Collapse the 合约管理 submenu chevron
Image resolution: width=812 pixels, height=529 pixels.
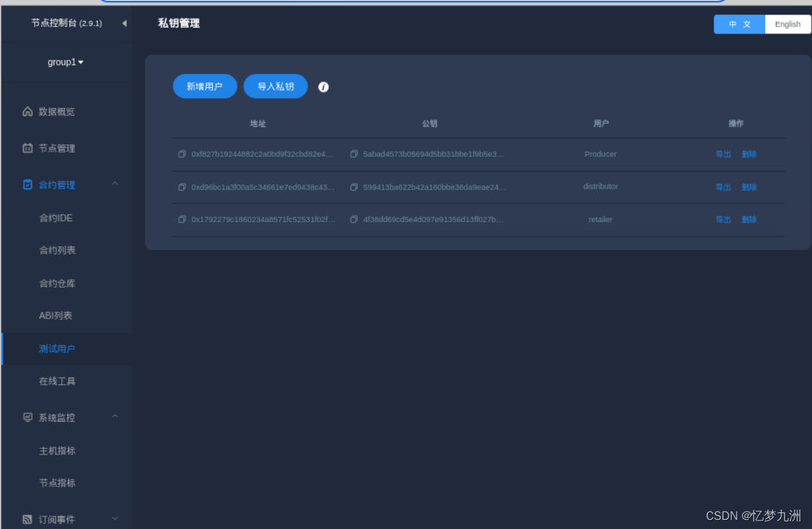click(x=115, y=184)
